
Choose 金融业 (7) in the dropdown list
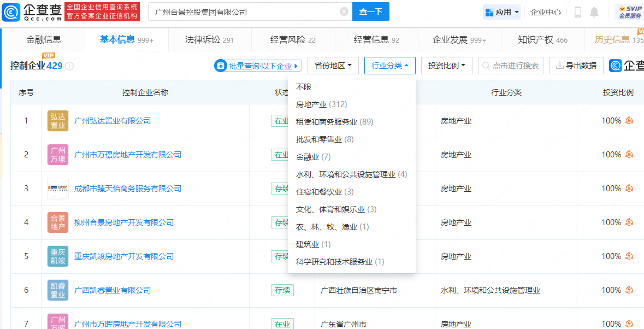(314, 157)
